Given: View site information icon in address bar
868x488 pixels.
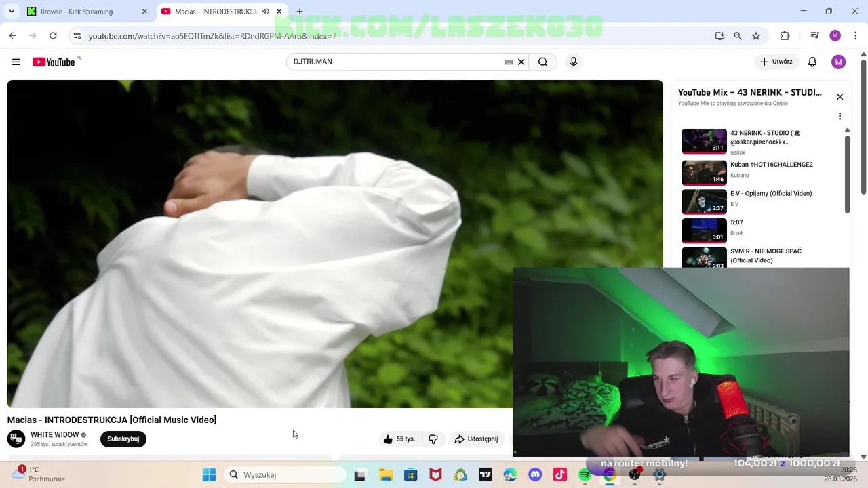Looking at the screenshot, I should click(x=77, y=36).
